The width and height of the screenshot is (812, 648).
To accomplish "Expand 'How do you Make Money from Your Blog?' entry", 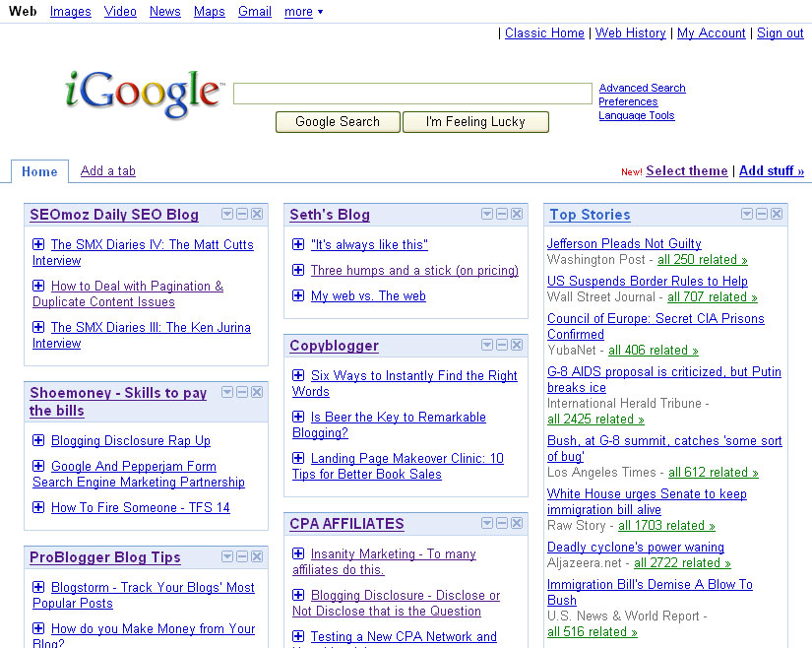I will click(x=38, y=628).
